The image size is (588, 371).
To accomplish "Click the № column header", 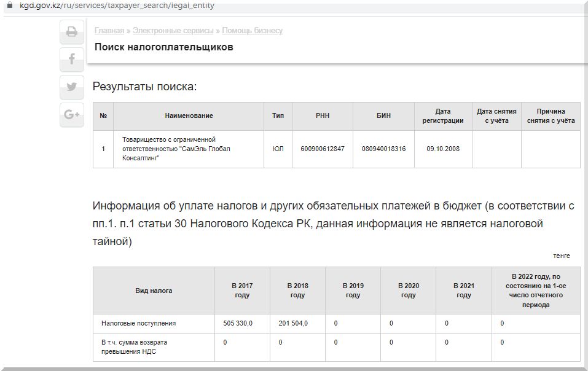I will [103, 116].
